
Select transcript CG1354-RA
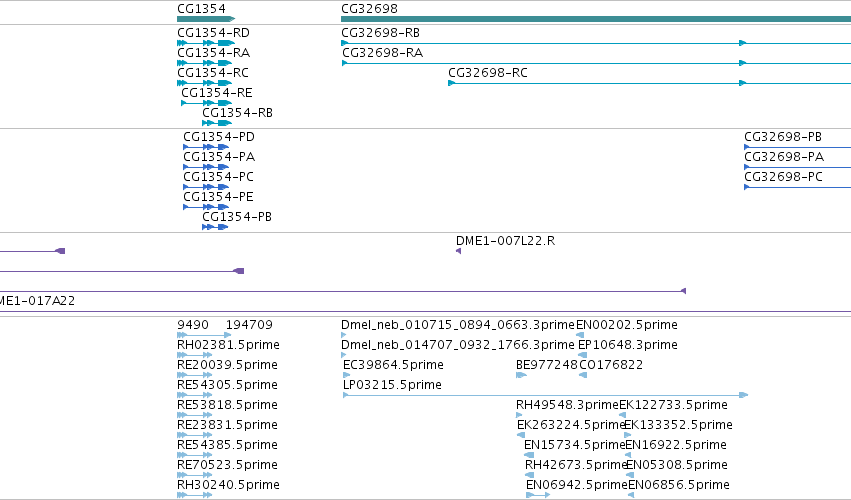(x=213, y=53)
